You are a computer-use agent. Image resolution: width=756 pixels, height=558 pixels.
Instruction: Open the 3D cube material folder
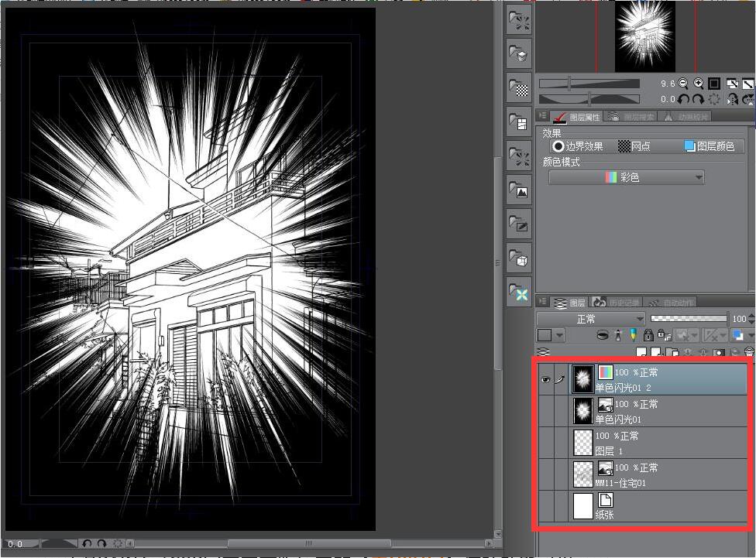pos(518,258)
